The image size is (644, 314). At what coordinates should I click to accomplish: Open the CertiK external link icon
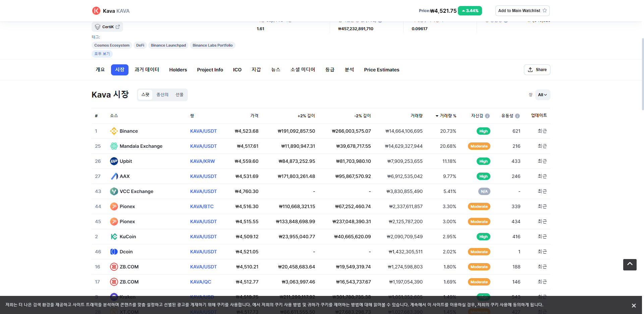118,27
